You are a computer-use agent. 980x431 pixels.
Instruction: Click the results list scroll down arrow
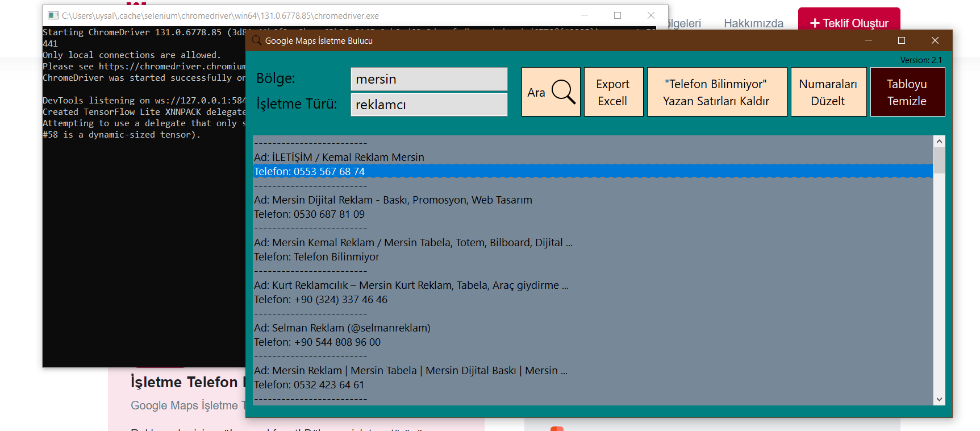939,399
